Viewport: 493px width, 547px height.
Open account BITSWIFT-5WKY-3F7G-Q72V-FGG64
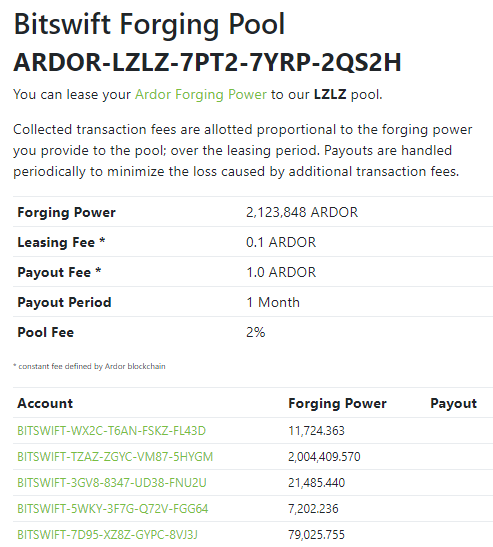coord(112,509)
